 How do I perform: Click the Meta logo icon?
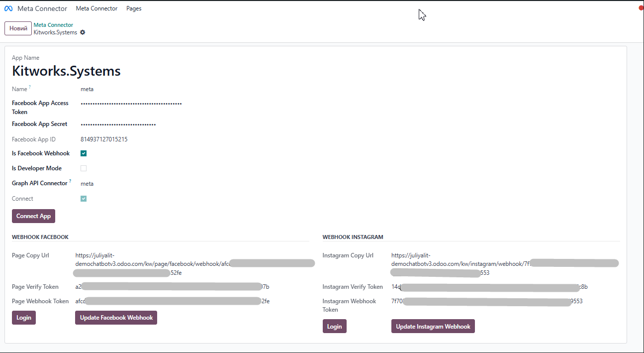point(8,8)
